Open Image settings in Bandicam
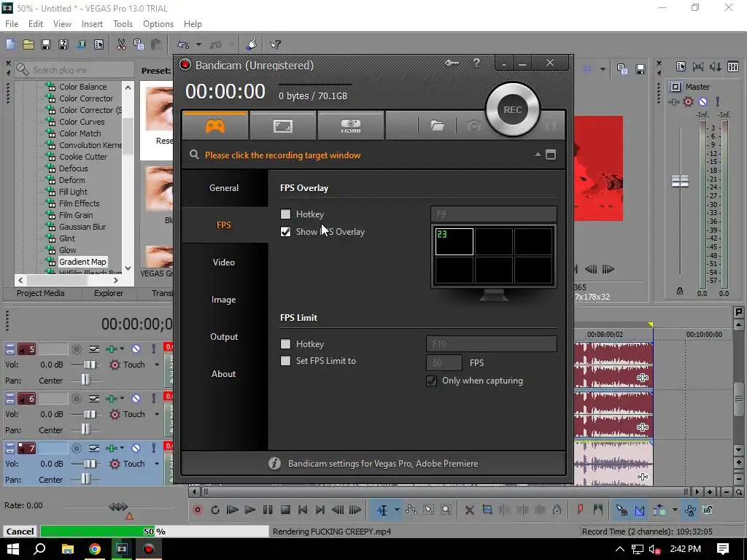Viewport: 747px width, 560px height. tap(224, 300)
